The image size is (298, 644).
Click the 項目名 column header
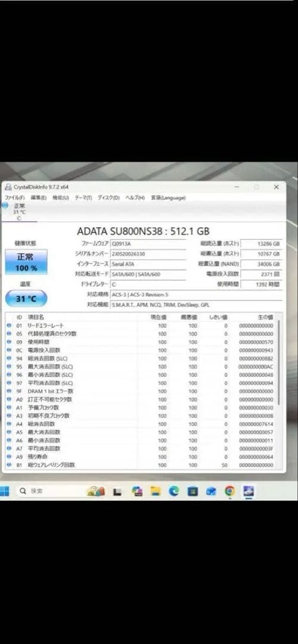click(x=36, y=317)
